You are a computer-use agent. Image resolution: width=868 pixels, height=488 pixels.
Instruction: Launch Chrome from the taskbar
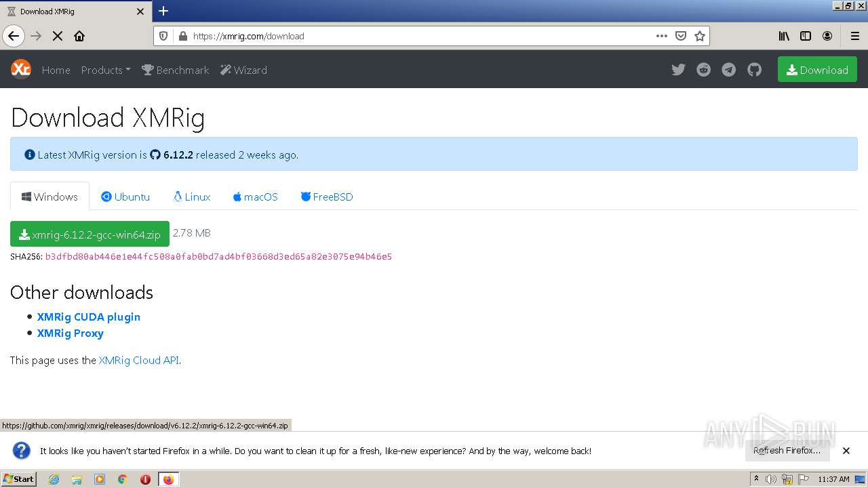click(123, 479)
